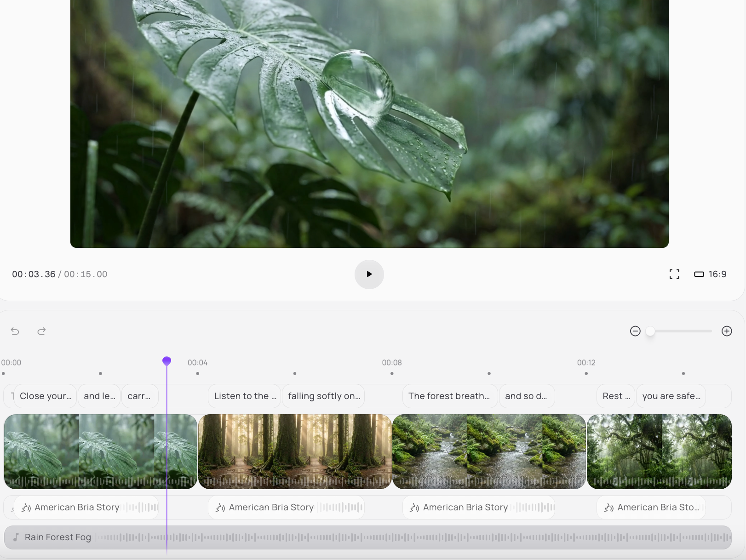Select the 'you are safe...' caption clip
The height and width of the screenshot is (560, 746).
pyautogui.click(x=671, y=396)
